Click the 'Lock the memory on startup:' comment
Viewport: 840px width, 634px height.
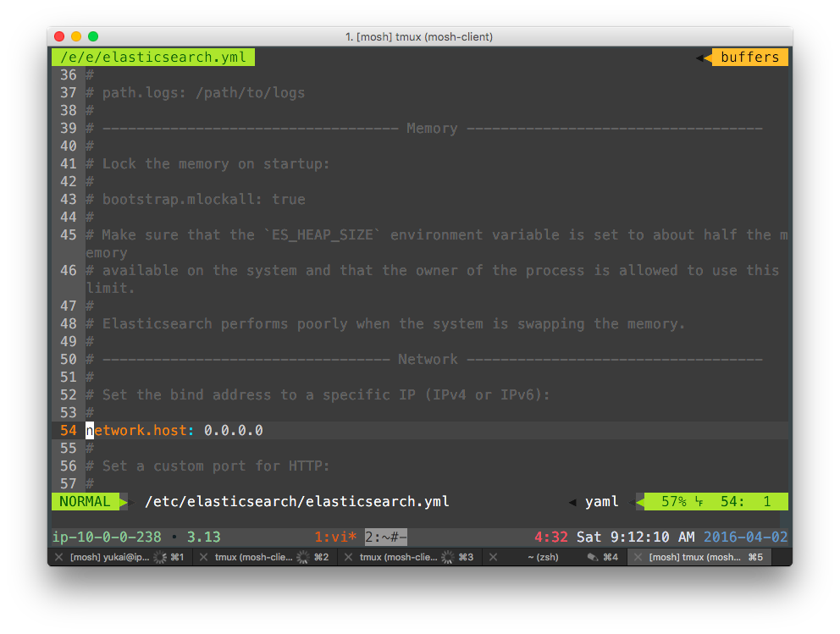216,164
